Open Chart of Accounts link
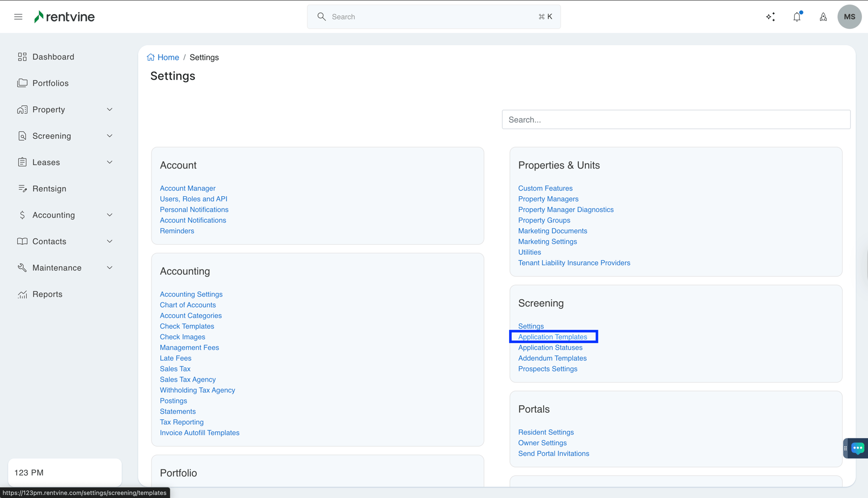The width and height of the screenshot is (868, 498). [x=187, y=305]
